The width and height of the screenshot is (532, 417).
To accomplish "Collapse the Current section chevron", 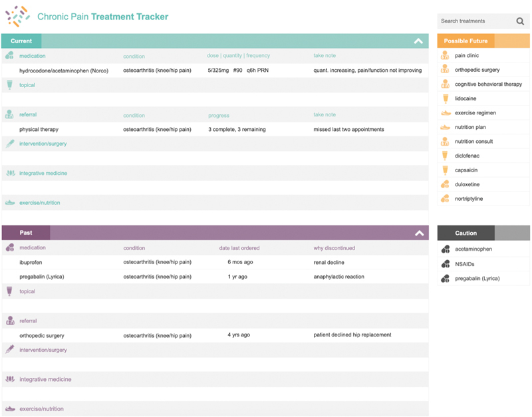I will tap(418, 41).
